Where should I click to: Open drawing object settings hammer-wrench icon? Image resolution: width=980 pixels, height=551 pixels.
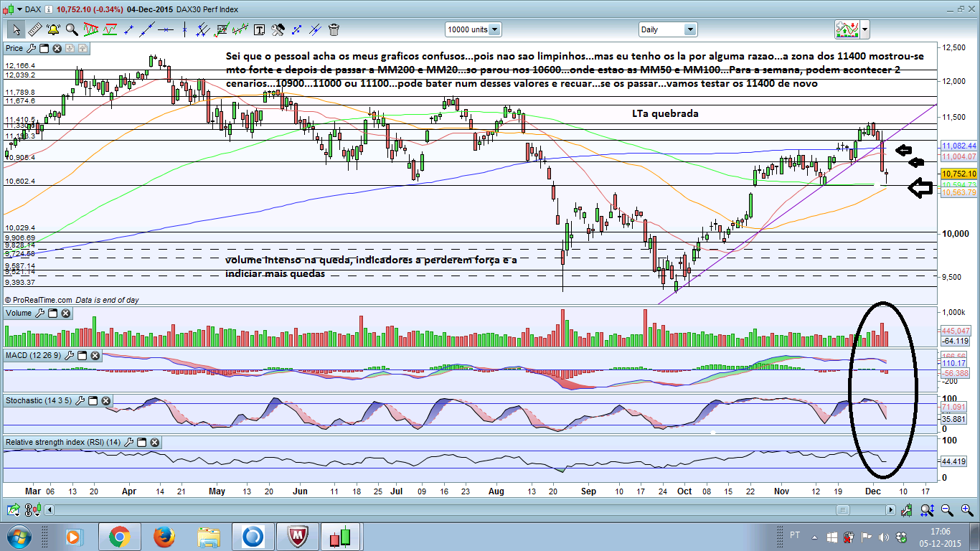pyautogui.click(x=278, y=29)
